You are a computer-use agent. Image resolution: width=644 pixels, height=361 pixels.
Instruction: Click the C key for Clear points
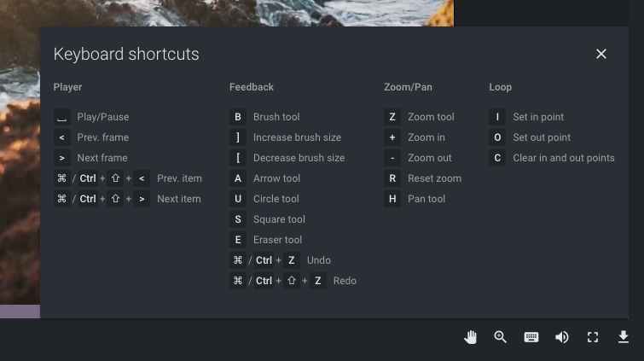[x=497, y=158]
